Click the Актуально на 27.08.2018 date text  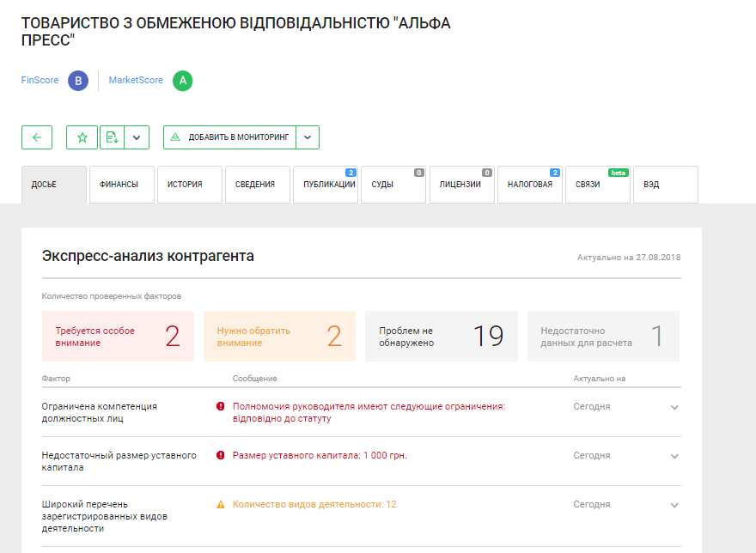coord(629,258)
